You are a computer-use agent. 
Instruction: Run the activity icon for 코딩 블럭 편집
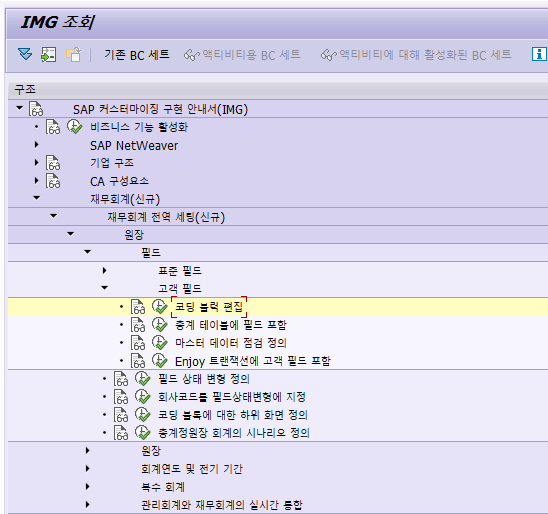point(159,307)
